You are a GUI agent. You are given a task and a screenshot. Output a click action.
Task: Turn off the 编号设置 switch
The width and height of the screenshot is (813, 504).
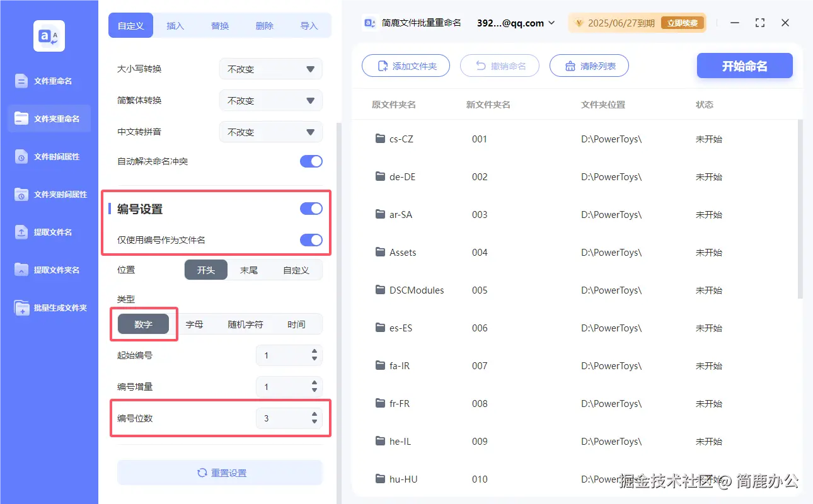(311, 209)
